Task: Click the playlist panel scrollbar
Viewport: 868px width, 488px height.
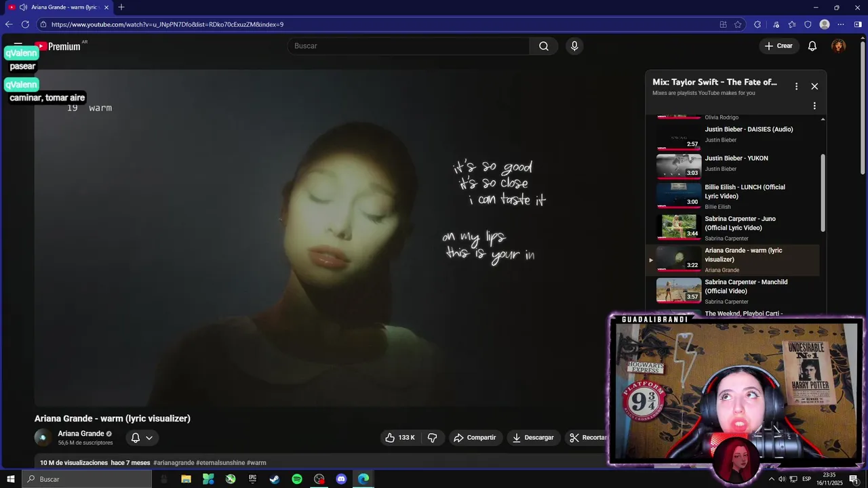Action: click(x=823, y=193)
